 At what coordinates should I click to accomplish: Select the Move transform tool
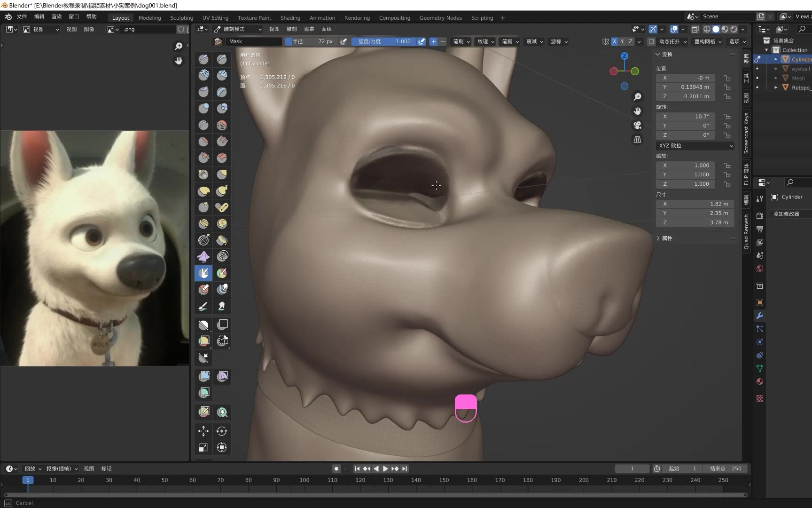point(203,431)
